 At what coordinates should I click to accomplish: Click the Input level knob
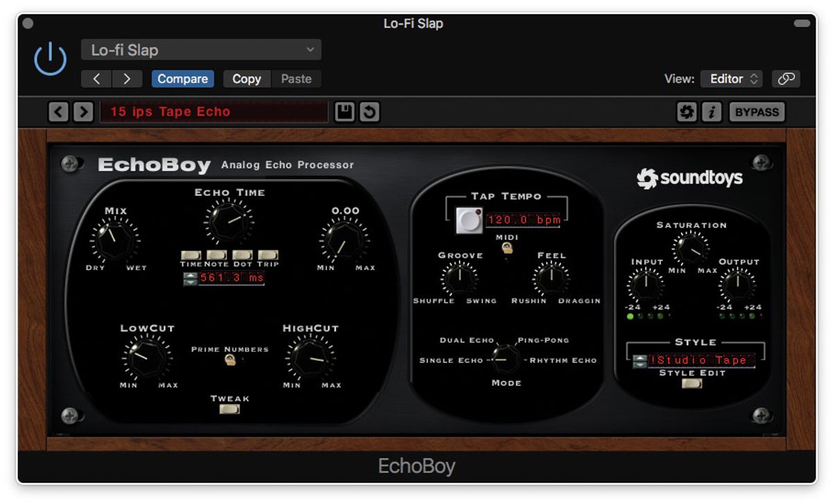[x=646, y=285]
